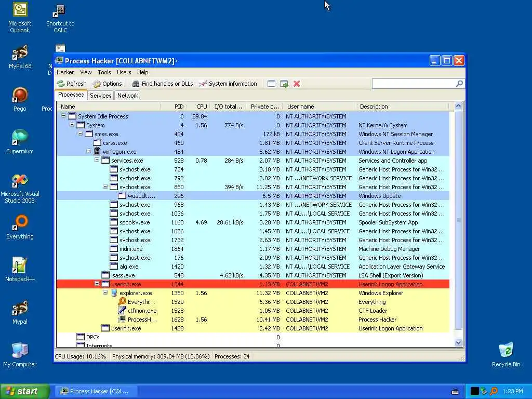
Task: Click the Refresh toolbar button
Action: (72, 84)
